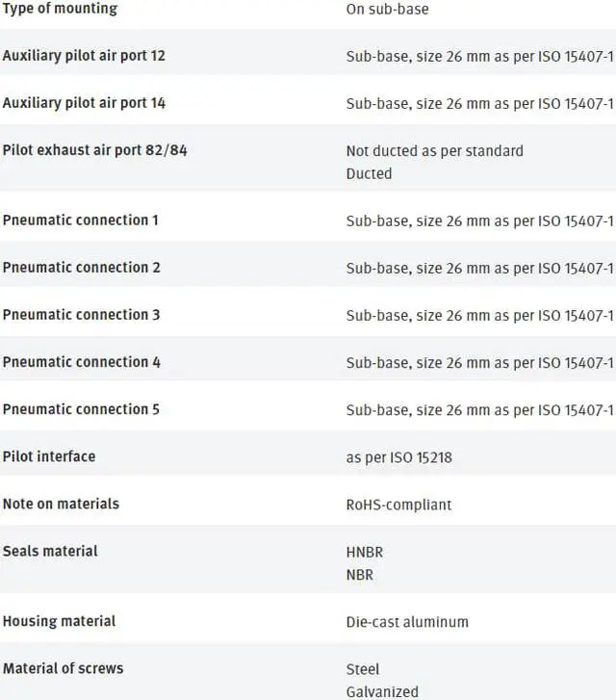Click the Auxiliary pilot air port 14 label
This screenshot has width=616, height=700.
click(x=84, y=103)
